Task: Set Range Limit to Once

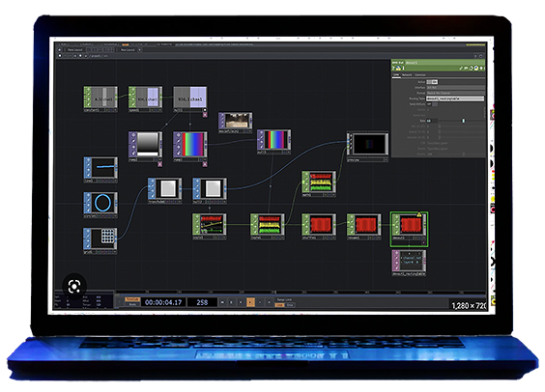Action: point(290,305)
